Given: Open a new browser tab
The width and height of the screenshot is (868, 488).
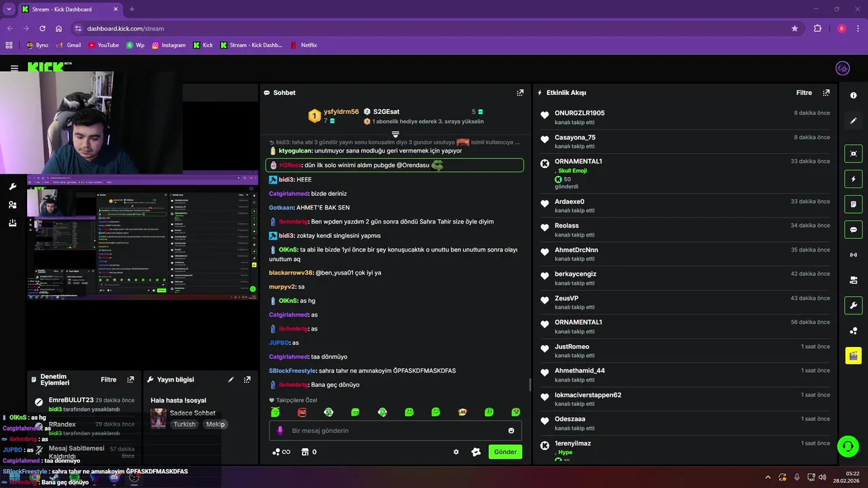Looking at the screenshot, I should click(x=132, y=9).
